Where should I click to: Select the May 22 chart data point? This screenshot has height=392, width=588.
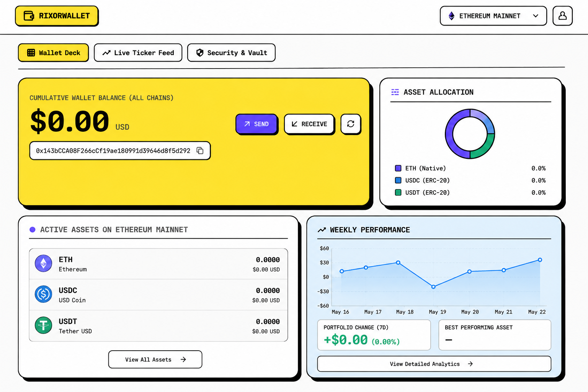(540, 260)
